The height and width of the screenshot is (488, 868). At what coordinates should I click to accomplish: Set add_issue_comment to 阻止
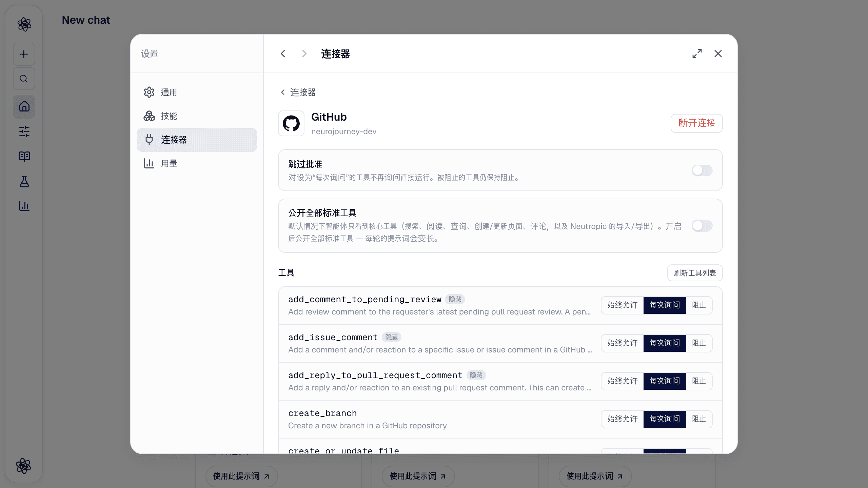(x=699, y=343)
